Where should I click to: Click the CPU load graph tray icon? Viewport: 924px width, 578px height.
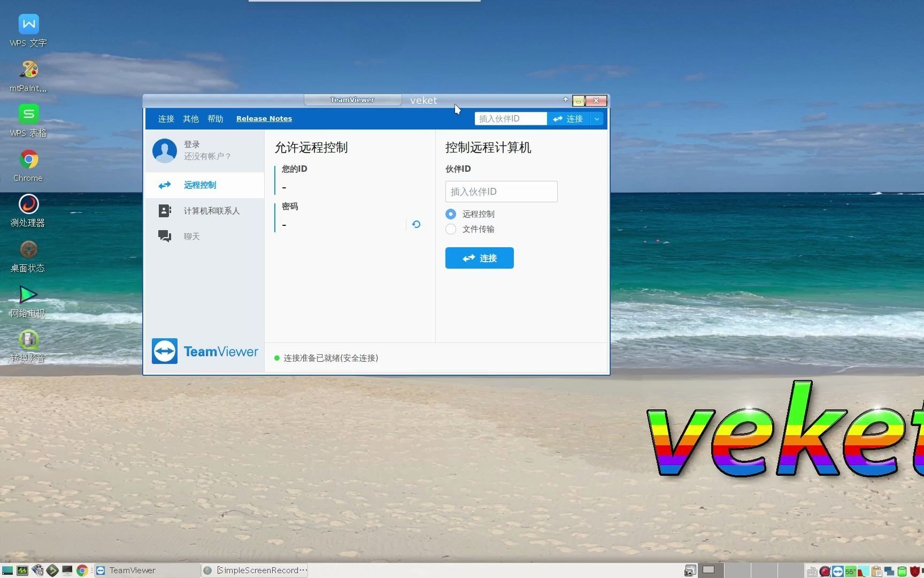(863, 571)
